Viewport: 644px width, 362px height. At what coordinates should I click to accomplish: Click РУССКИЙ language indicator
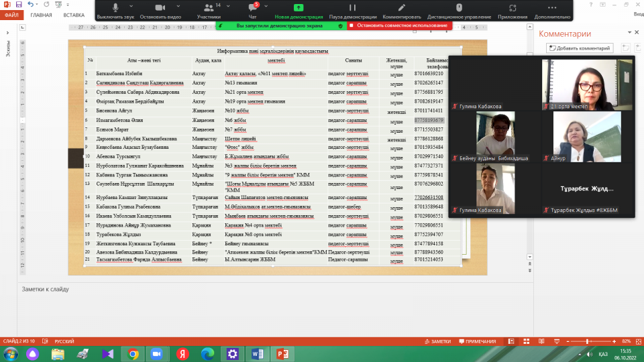tap(64, 341)
